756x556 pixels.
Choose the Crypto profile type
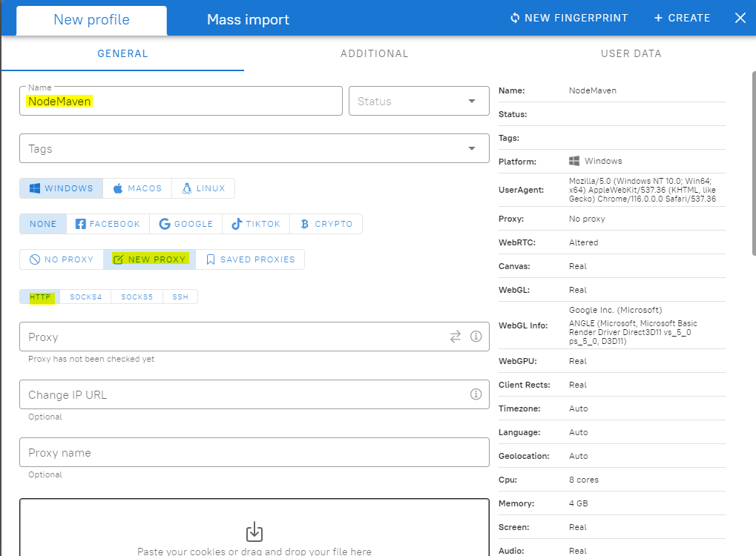coord(326,224)
